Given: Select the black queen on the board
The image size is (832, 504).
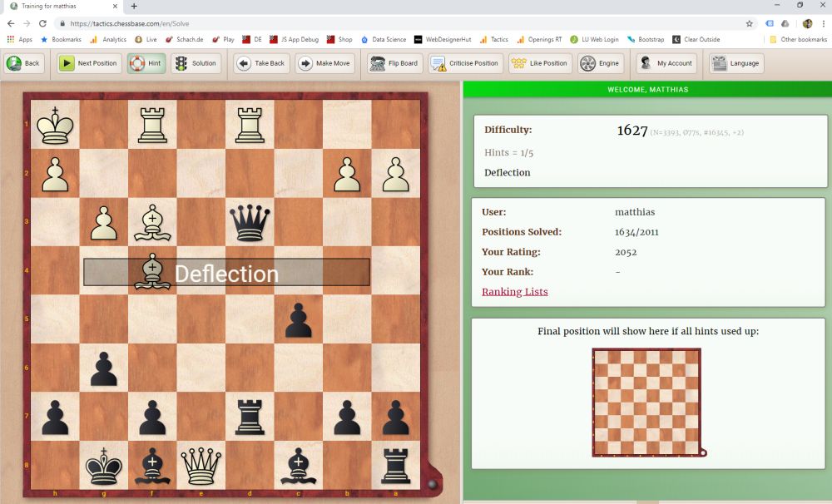Looking at the screenshot, I should point(250,223).
